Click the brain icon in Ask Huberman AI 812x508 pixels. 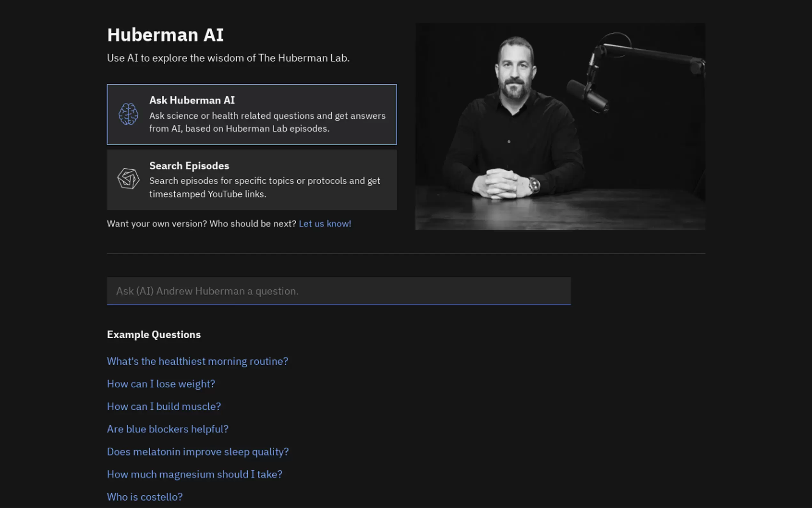point(128,114)
